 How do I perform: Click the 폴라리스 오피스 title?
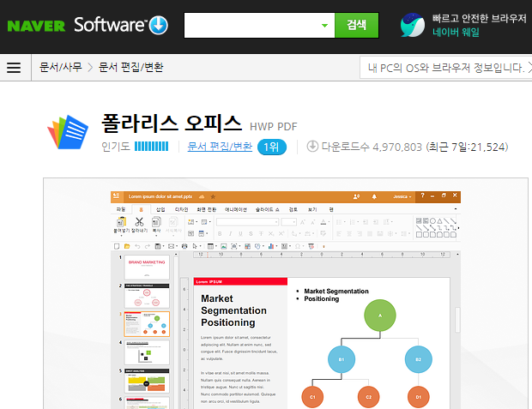[x=172, y=123]
